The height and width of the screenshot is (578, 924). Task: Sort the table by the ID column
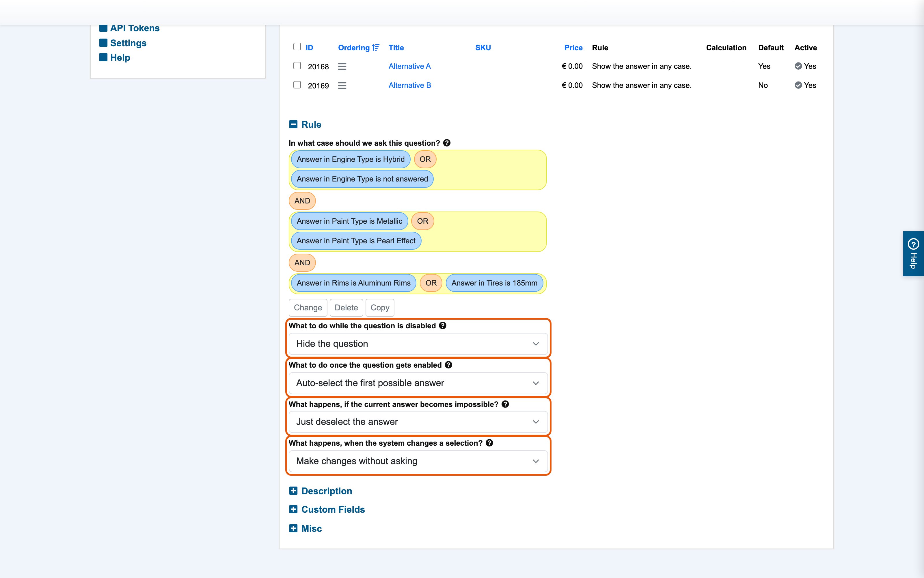(x=309, y=48)
